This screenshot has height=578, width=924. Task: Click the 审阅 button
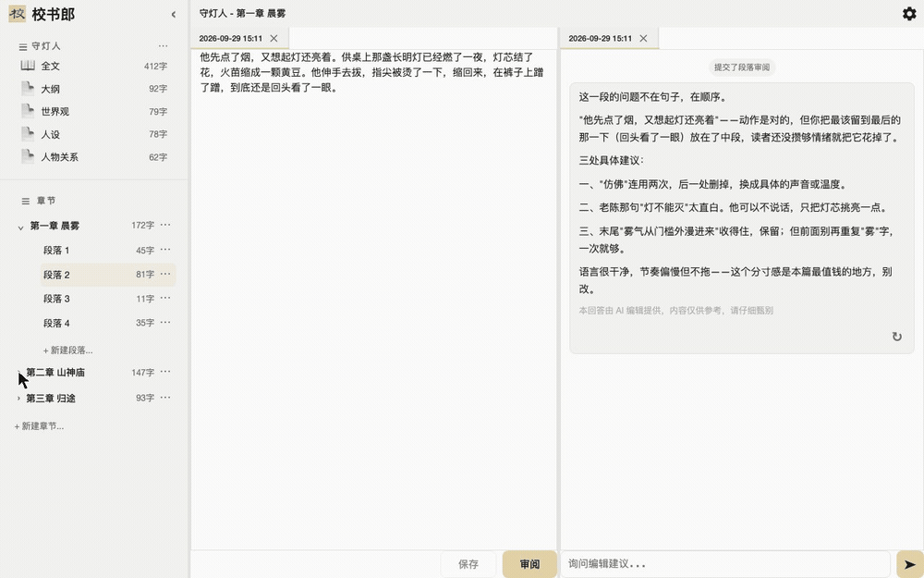(529, 564)
